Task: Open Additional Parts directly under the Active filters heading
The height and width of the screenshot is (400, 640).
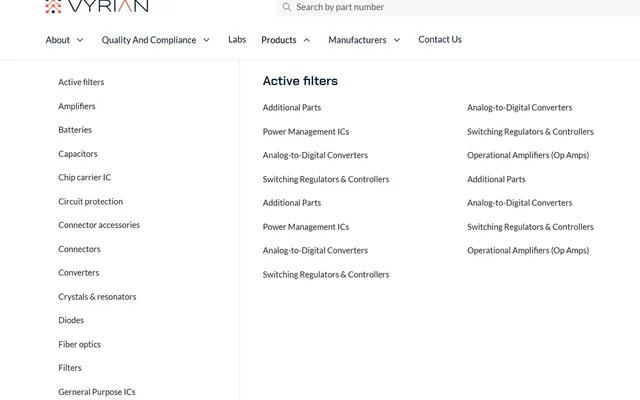Action: 292,108
